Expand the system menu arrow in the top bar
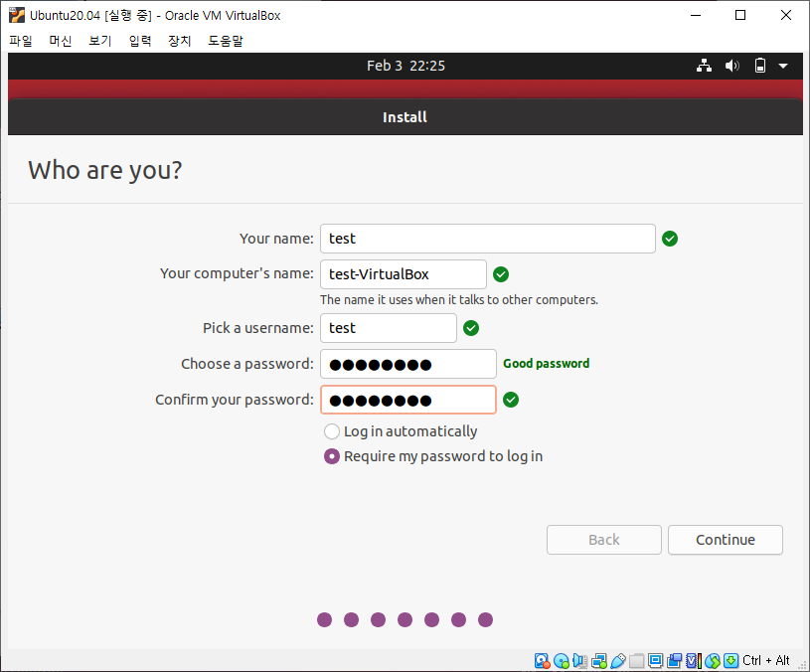The image size is (810, 672). (x=783, y=67)
